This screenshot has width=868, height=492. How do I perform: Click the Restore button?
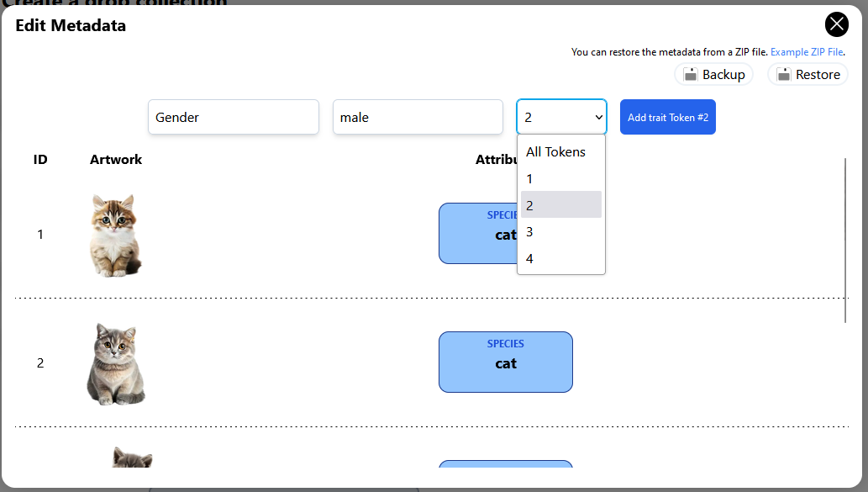click(x=808, y=75)
